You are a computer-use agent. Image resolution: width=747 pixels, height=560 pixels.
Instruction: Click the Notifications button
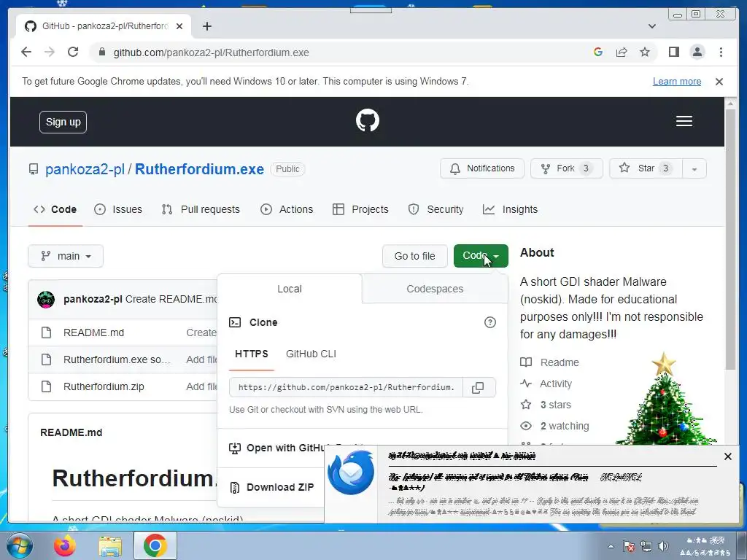click(x=482, y=168)
